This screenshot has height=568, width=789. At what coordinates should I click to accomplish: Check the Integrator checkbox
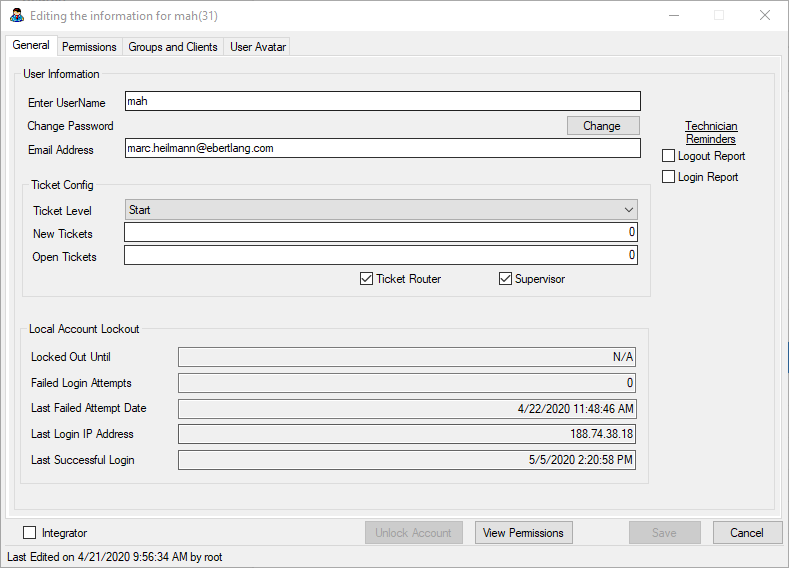[x=30, y=533]
